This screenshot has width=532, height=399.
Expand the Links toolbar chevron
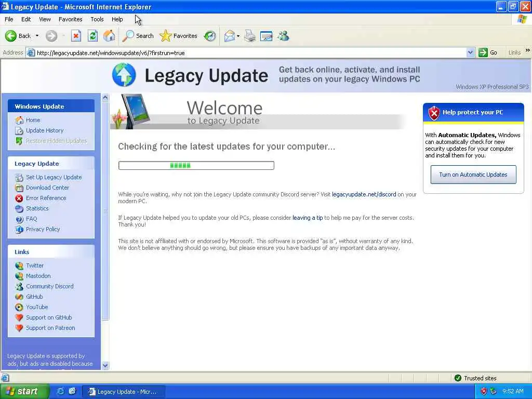tap(528, 50)
